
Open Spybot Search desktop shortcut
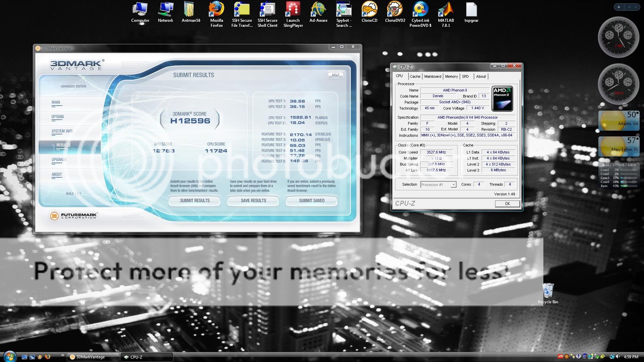pyautogui.click(x=344, y=14)
